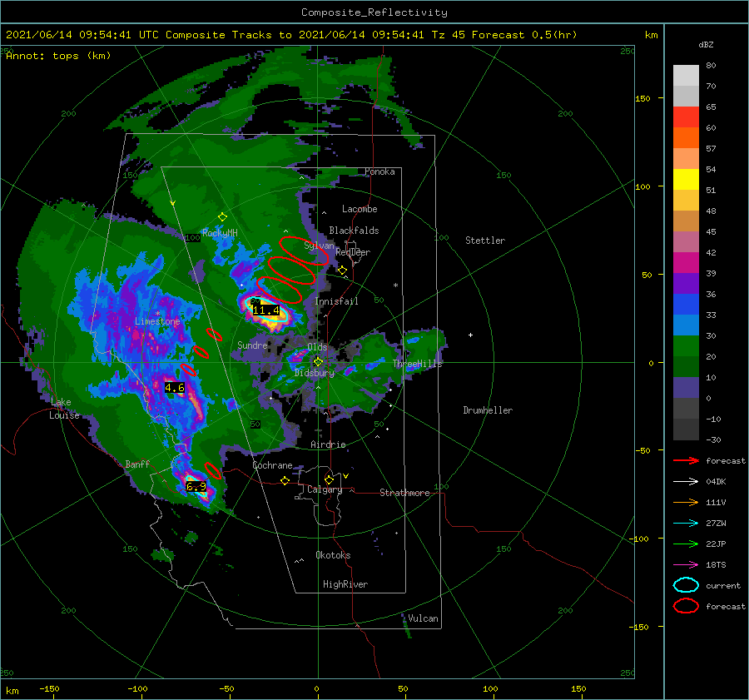Click the dBZ legend heading
This screenshot has height=700, width=749.
pyautogui.click(x=706, y=44)
